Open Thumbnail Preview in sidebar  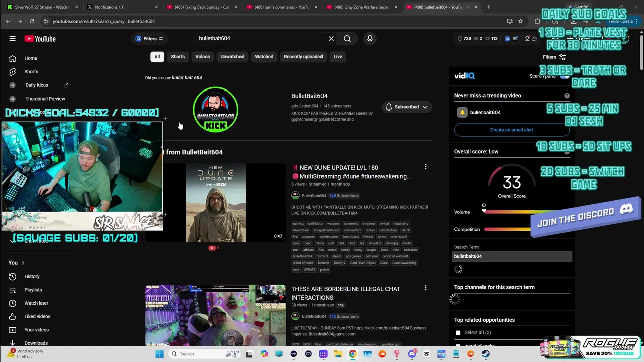pos(45,99)
